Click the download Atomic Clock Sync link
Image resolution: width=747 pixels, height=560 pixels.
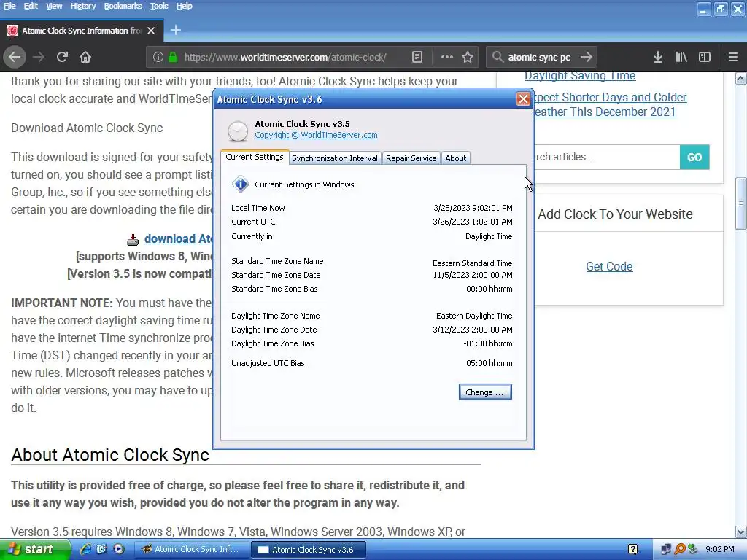click(179, 238)
